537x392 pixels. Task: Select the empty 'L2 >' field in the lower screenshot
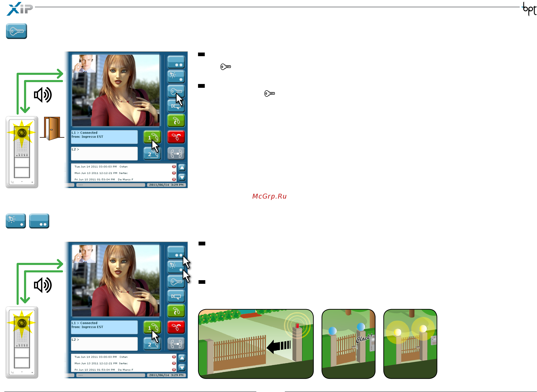tap(104, 344)
